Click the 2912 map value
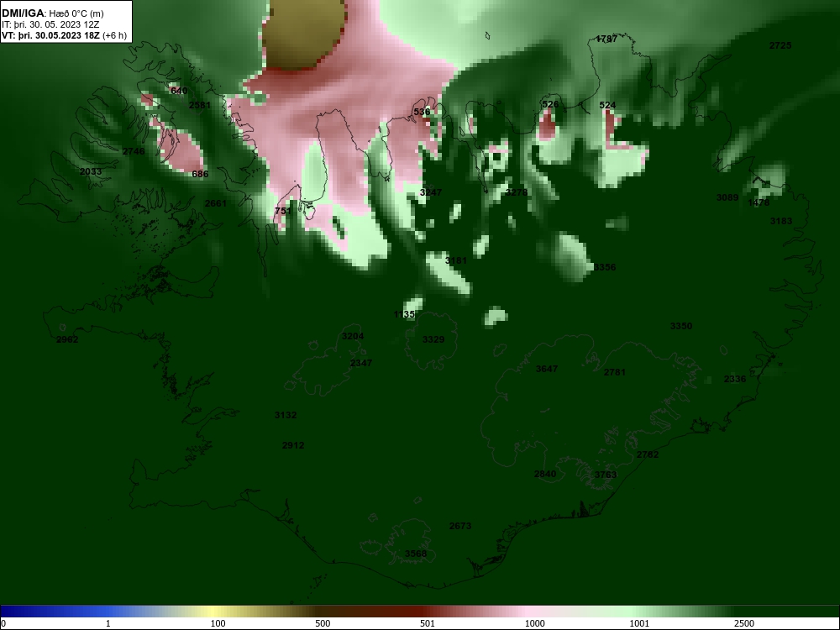This screenshot has width=840, height=630. click(293, 446)
